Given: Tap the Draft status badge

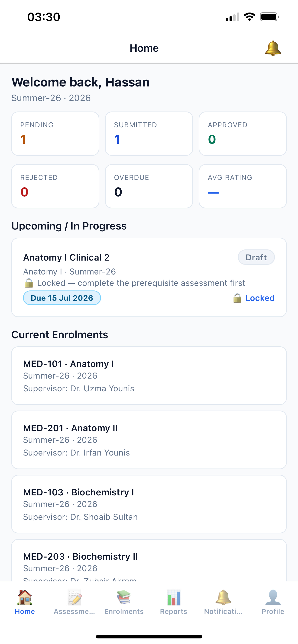Looking at the screenshot, I should pyautogui.click(x=256, y=257).
